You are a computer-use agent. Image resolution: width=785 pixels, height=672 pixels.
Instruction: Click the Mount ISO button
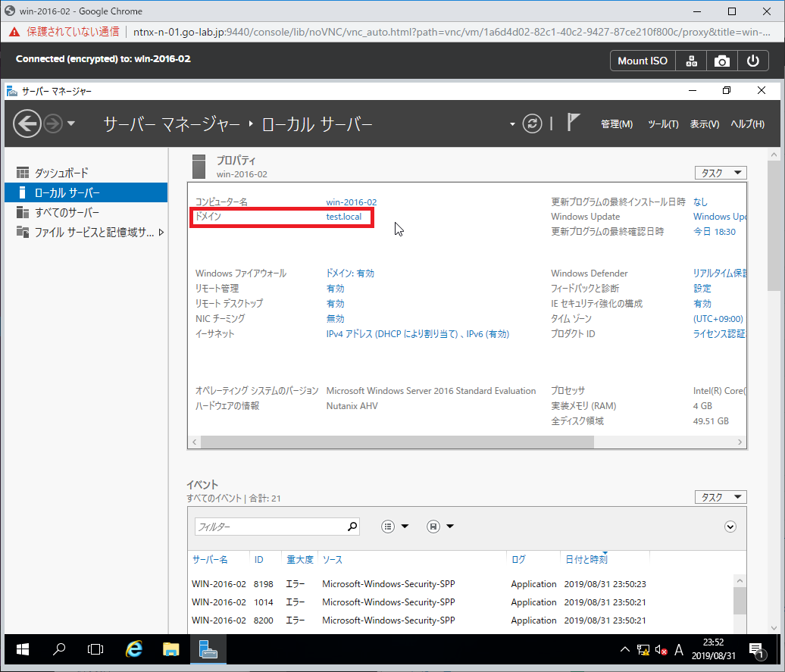(643, 61)
